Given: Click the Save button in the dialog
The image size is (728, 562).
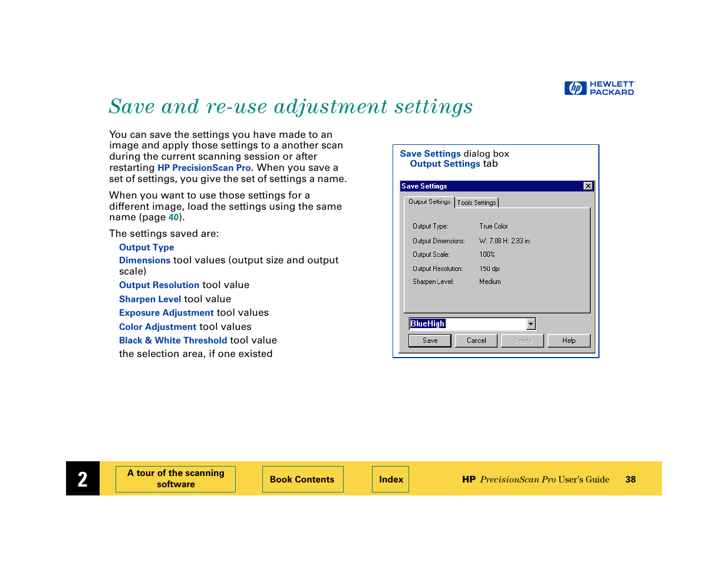Looking at the screenshot, I should point(430,340).
